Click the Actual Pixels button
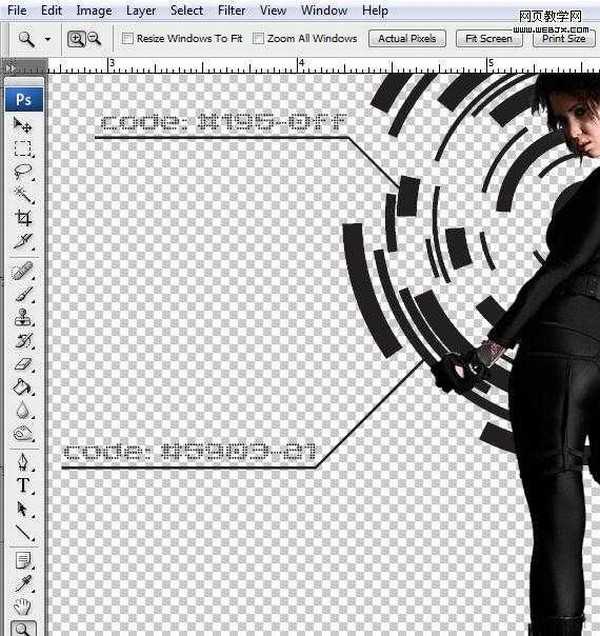 407,39
